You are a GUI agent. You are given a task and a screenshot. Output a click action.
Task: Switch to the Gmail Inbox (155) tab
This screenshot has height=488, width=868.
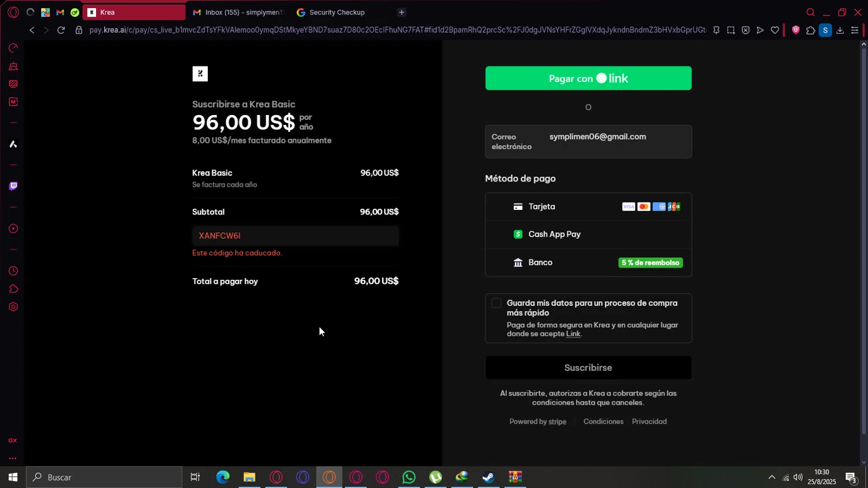(238, 12)
